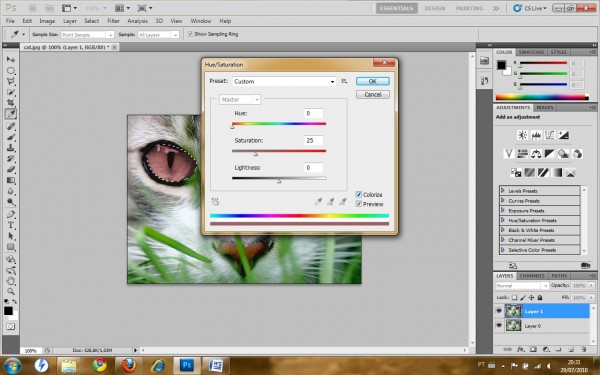Open the Image menu
Viewport: 600px width, 375px height.
[47, 21]
